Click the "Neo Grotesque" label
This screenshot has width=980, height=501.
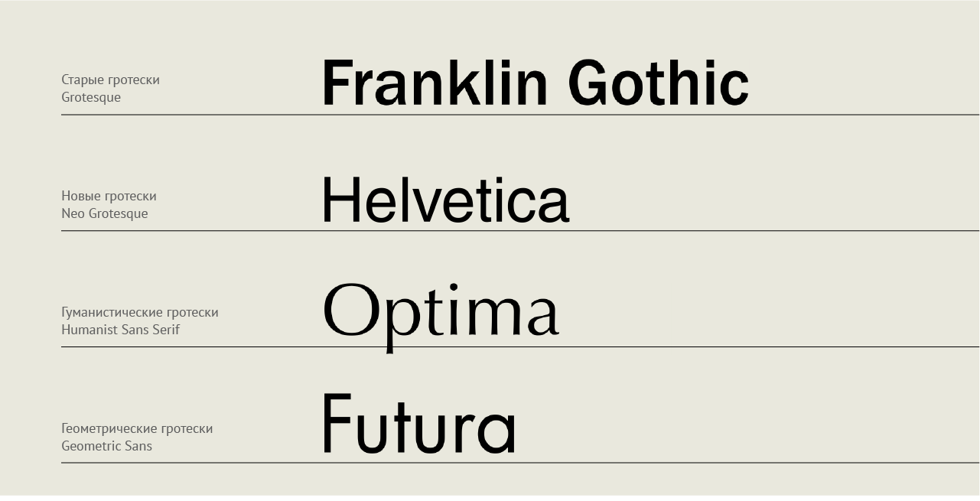[105, 213]
